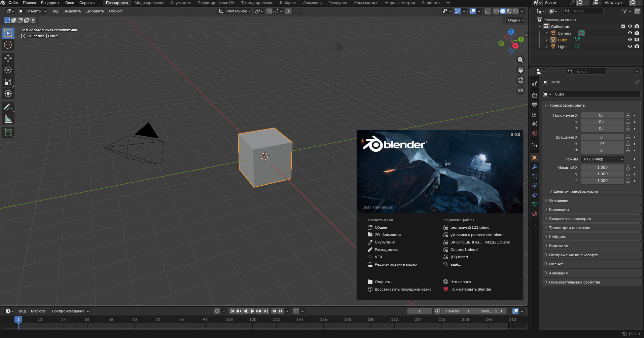Select the Move tool
This screenshot has height=338, width=644.
(8, 58)
